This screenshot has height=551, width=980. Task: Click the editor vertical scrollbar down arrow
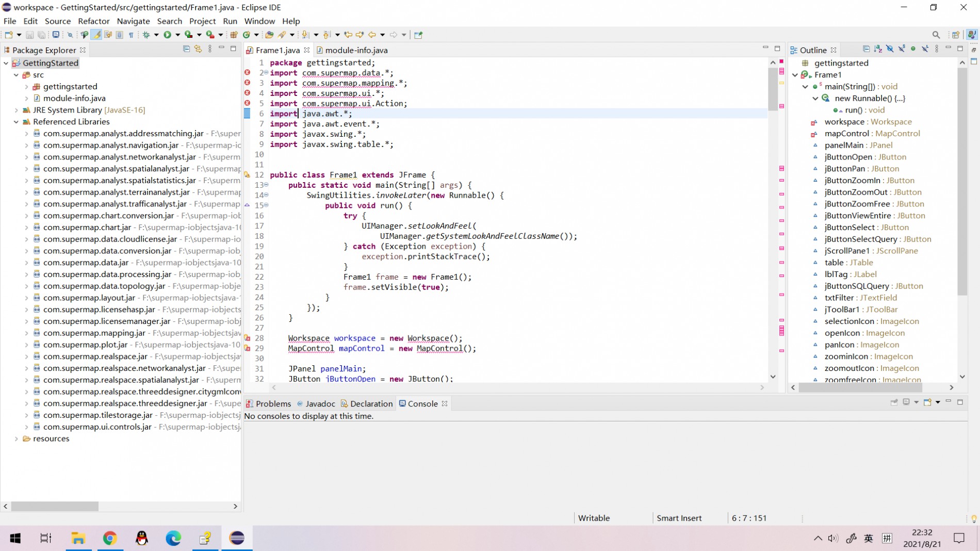[773, 377]
